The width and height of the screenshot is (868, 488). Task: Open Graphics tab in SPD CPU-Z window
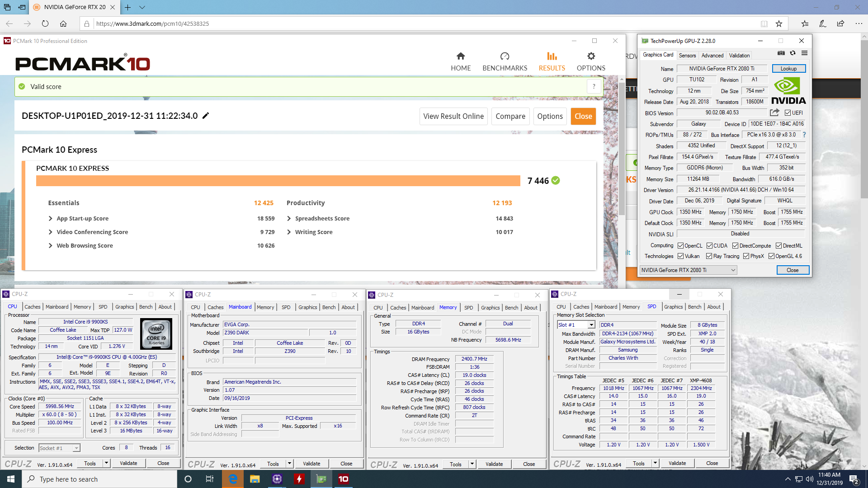coord(673,307)
